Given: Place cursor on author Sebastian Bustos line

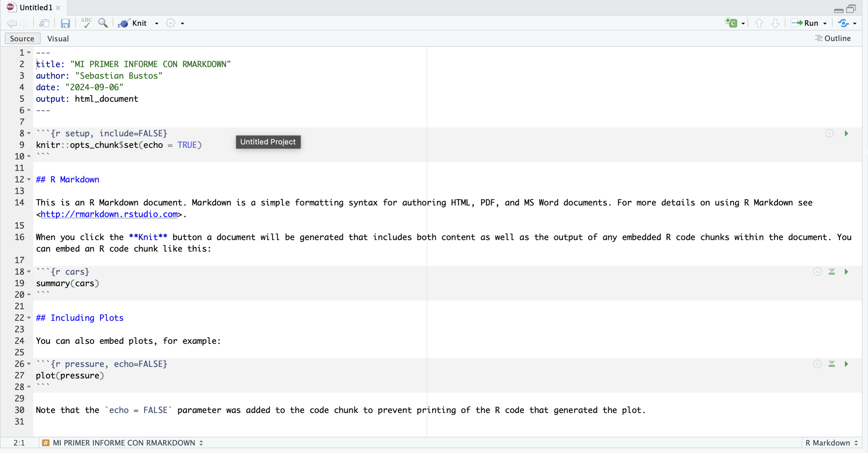Looking at the screenshot, I should [99, 76].
